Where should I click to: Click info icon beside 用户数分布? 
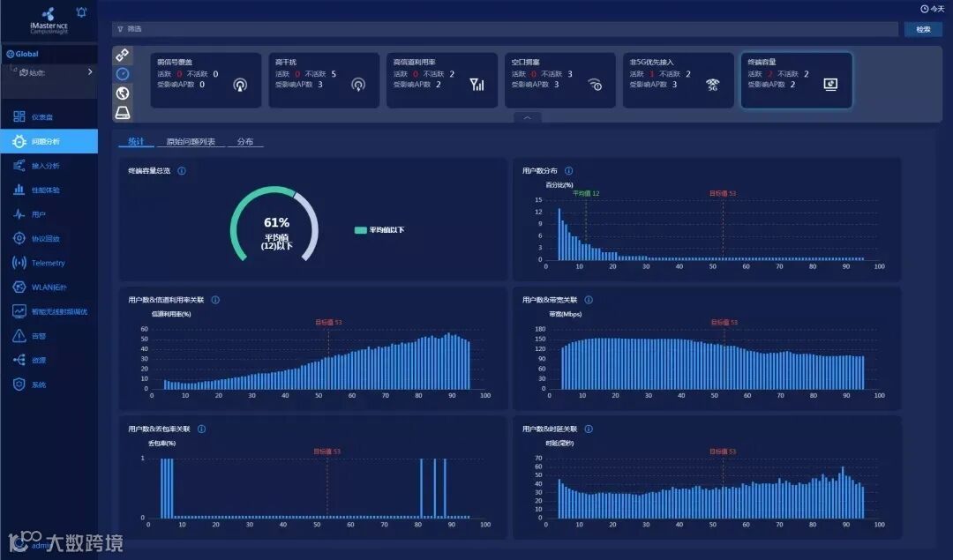click(569, 171)
